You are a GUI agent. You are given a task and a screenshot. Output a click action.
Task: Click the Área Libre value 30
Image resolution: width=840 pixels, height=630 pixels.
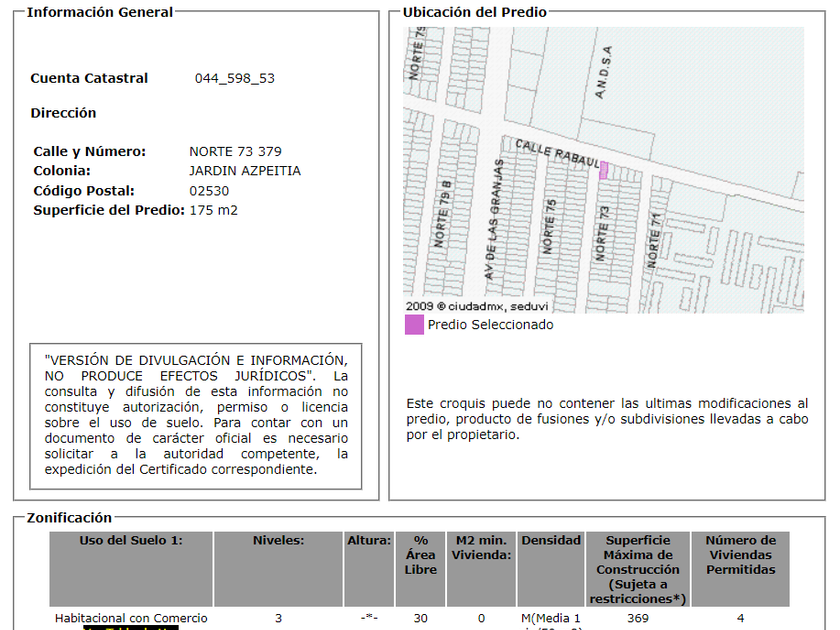[x=421, y=618]
